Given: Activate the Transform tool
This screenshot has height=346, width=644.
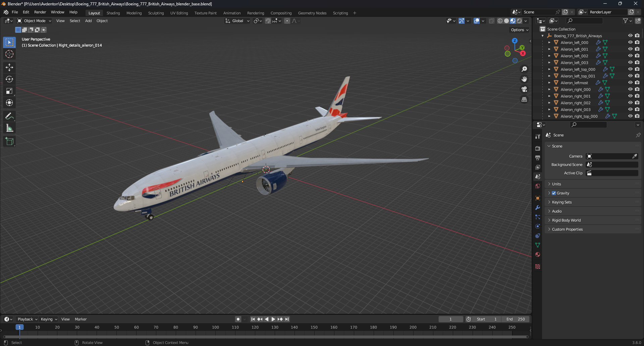Looking at the screenshot, I should click(x=9, y=103).
